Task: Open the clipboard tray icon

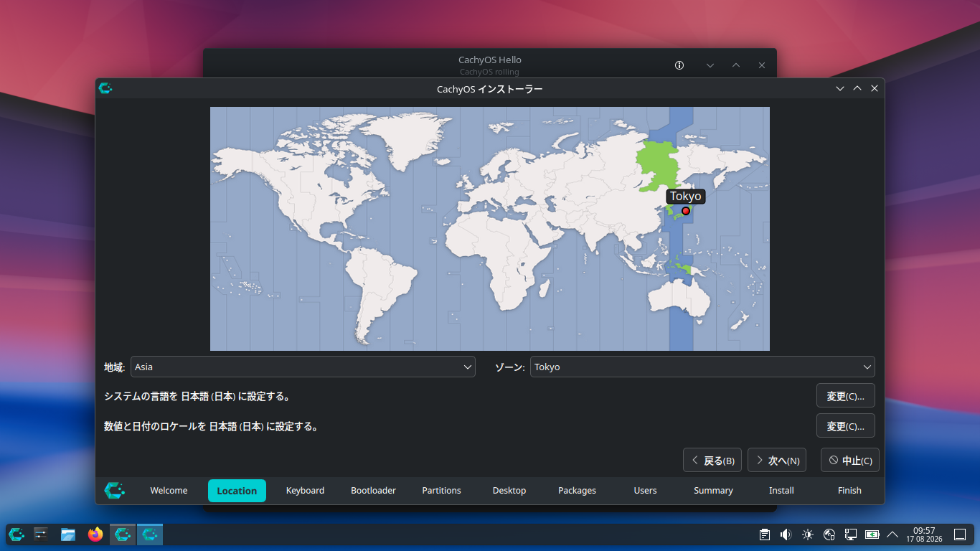Action: tap(765, 534)
